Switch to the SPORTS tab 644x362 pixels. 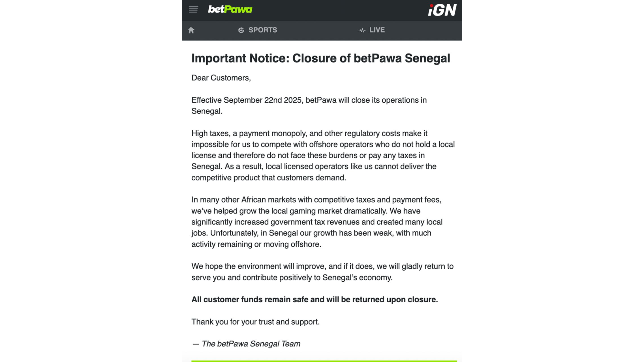coord(262,30)
